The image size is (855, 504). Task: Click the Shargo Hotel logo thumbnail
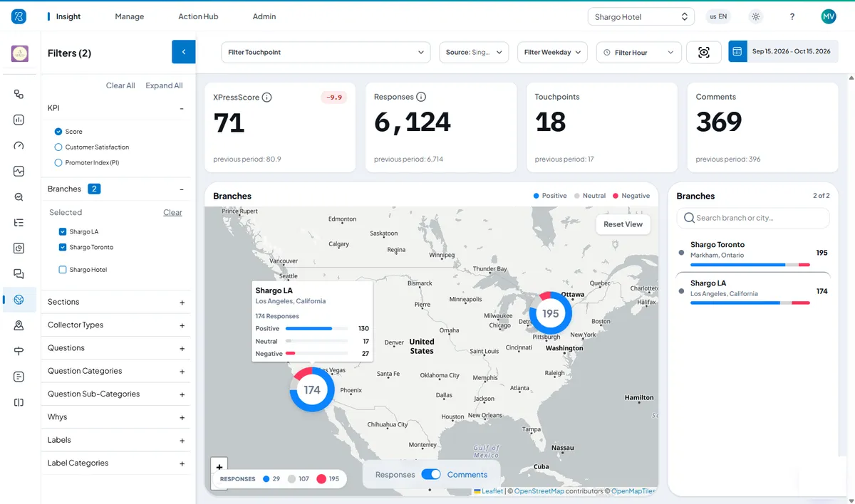pyautogui.click(x=20, y=53)
